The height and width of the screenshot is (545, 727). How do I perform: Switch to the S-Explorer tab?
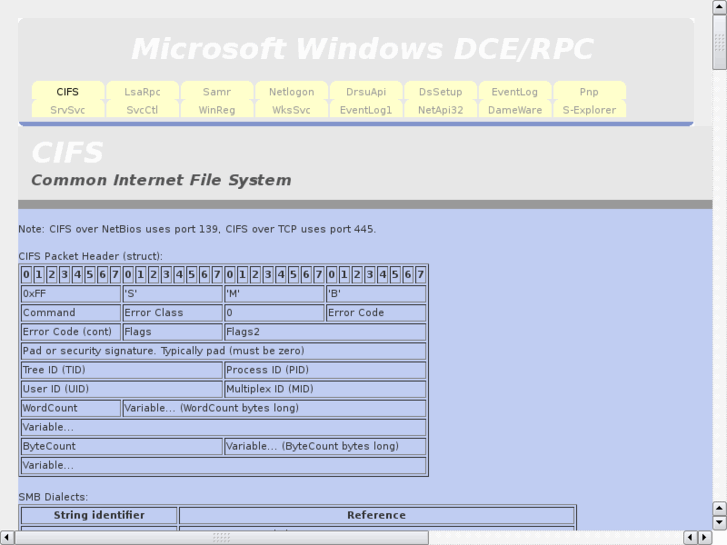(x=589, y=110)
